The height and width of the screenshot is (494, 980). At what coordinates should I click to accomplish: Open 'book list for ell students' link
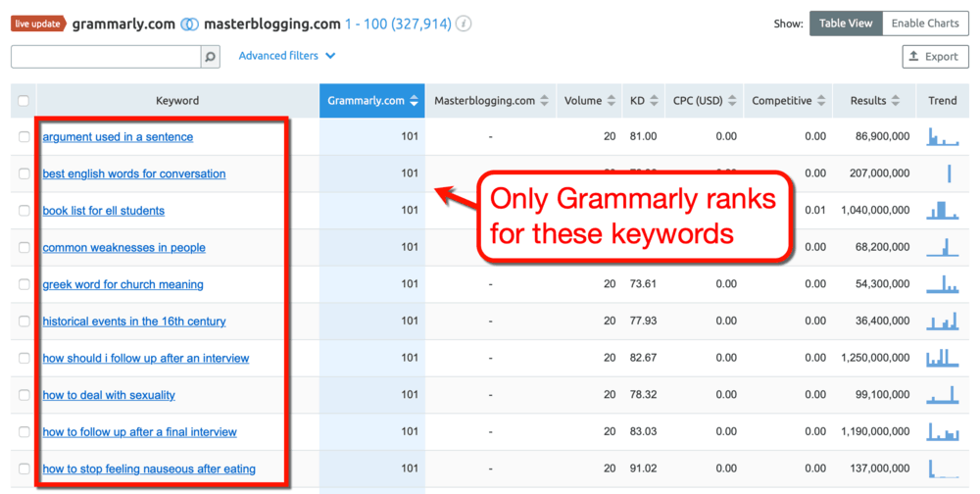coord(103,211)
